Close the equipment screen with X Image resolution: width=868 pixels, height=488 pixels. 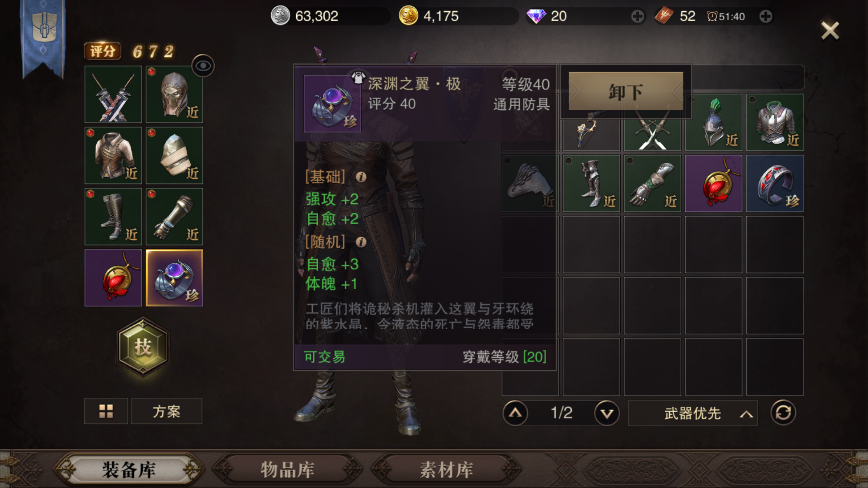pyautogui.click(x=830, y=31)
